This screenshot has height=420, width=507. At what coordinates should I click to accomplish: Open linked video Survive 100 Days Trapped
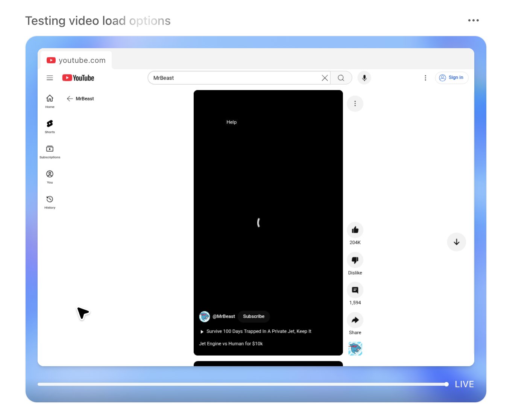(256, 332)
